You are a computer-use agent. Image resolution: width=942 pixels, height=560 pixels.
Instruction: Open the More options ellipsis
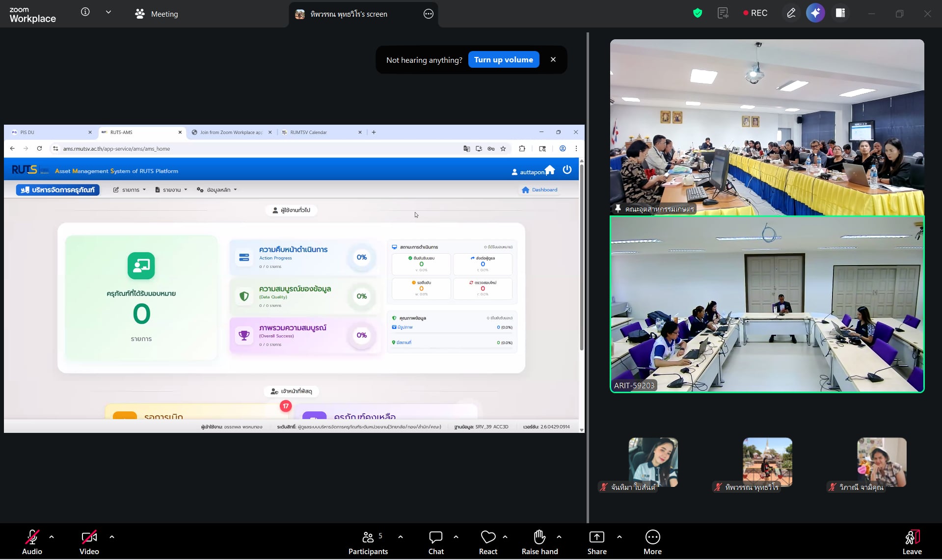tap(652, 542)
